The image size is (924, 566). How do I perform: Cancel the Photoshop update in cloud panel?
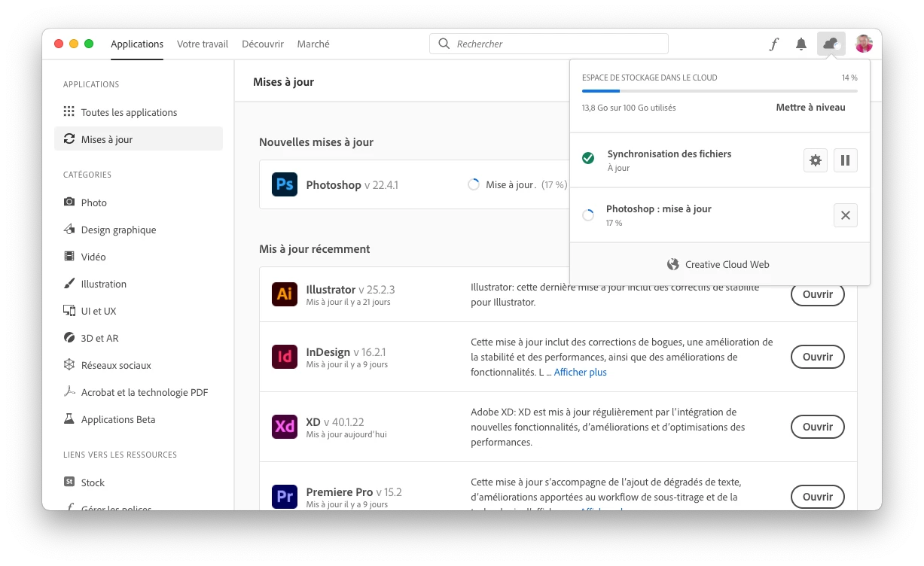click(x=845, y=215)
